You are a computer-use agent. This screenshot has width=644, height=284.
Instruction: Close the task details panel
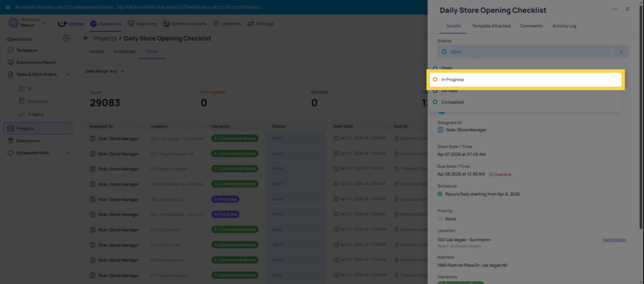pyautogui.click(x=628, y=9)
